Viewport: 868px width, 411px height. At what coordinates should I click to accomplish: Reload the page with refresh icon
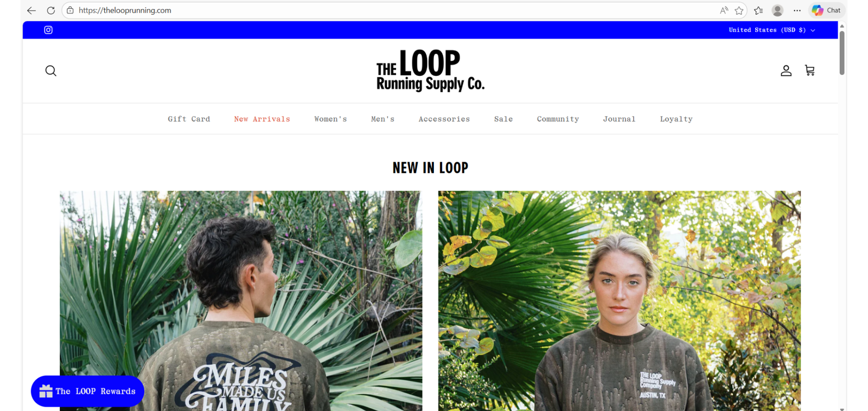(x=51, y=10)
